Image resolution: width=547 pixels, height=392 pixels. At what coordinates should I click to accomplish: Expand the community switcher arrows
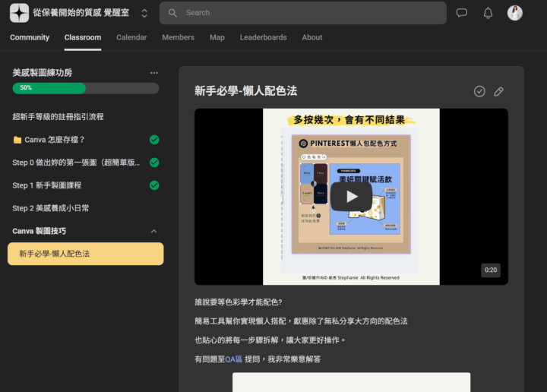[144, 13]
